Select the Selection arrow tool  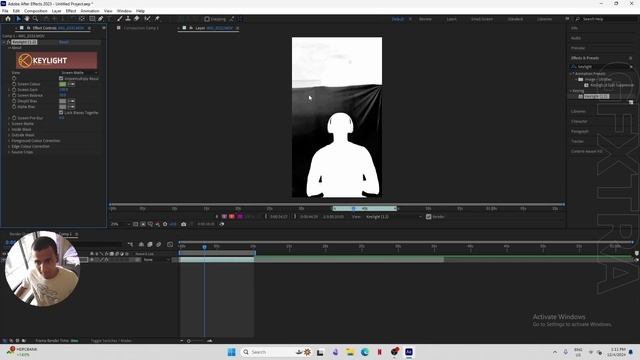click(x=18, y=19)
